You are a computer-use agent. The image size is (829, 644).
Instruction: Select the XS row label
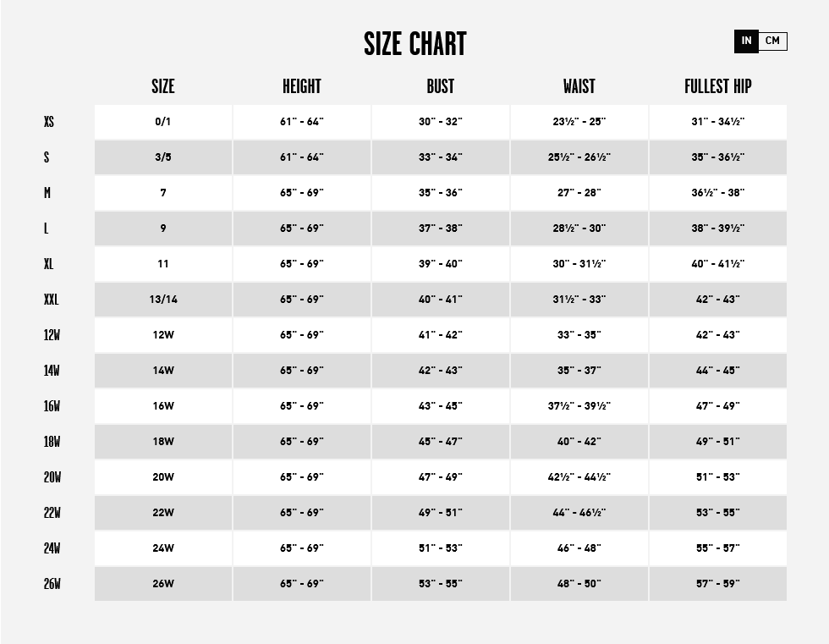[49, 122]
